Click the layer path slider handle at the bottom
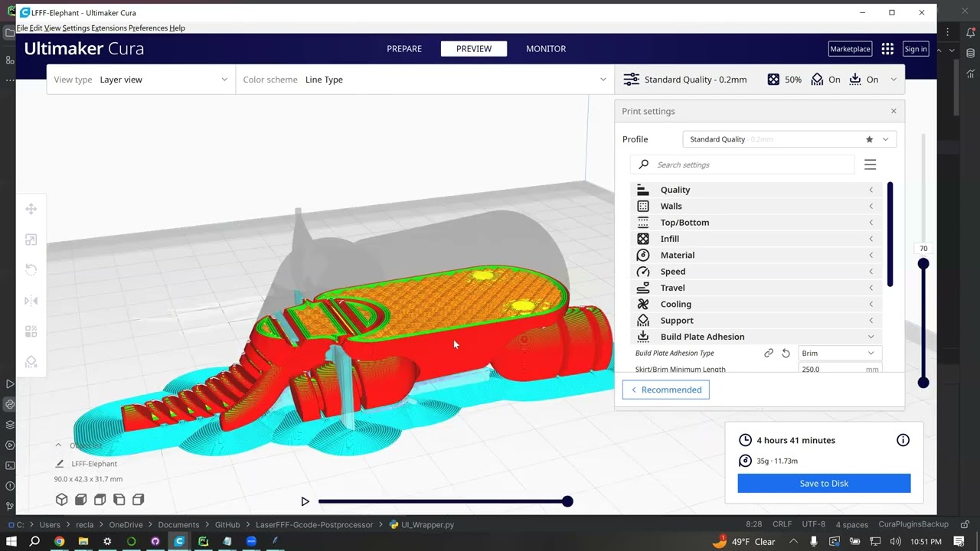 [x=567, y=501]
